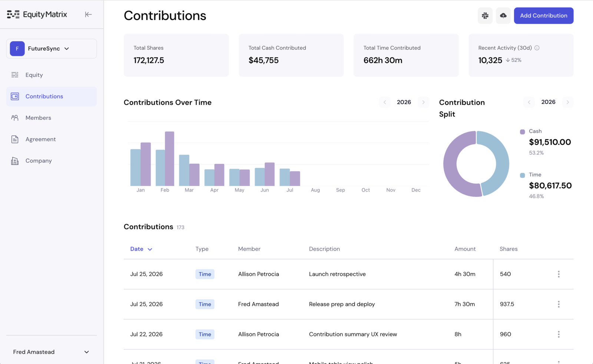Click the March blue bar in chart

(x=184, y=171)
